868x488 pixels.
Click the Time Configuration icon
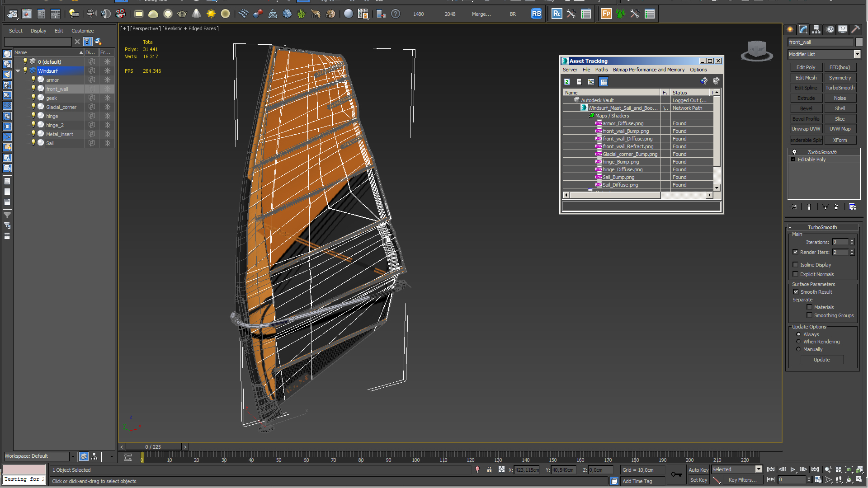click(x=818, y=480)
